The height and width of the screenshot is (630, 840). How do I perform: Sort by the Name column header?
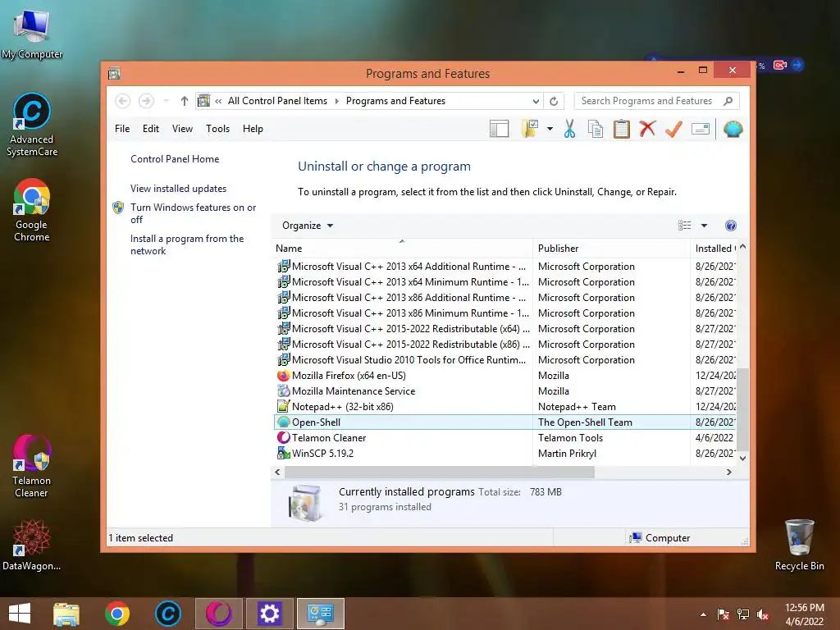point(402,248)
